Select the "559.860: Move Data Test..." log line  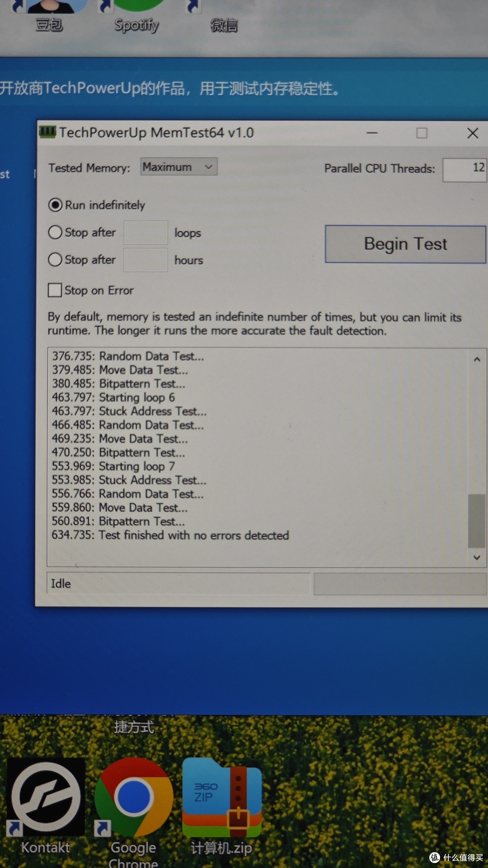[120, 508]
